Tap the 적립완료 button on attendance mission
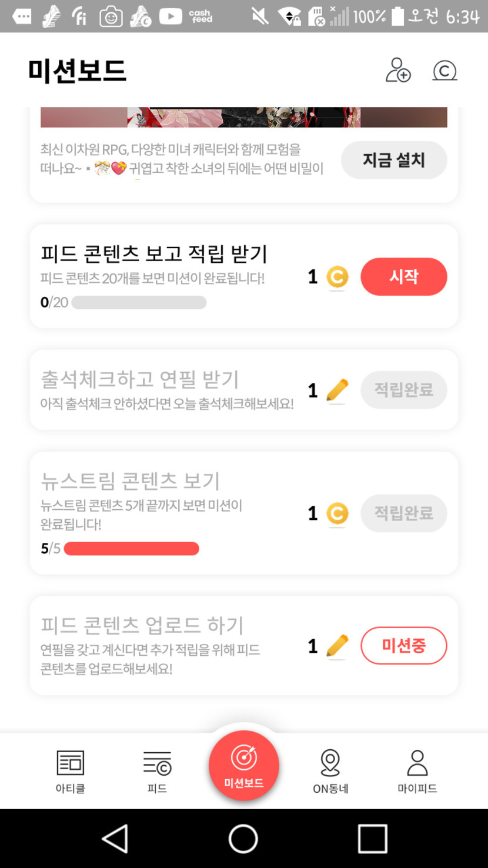 pos(403,390)
